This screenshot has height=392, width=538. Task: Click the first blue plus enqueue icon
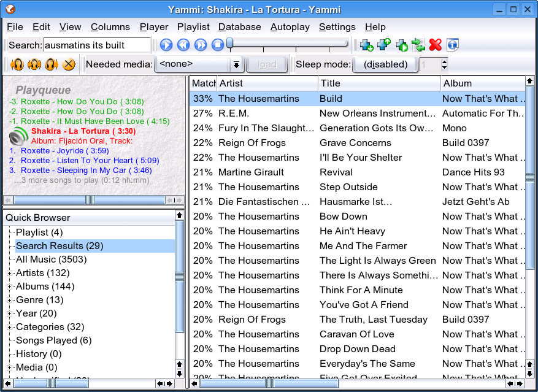click(367, 45)
